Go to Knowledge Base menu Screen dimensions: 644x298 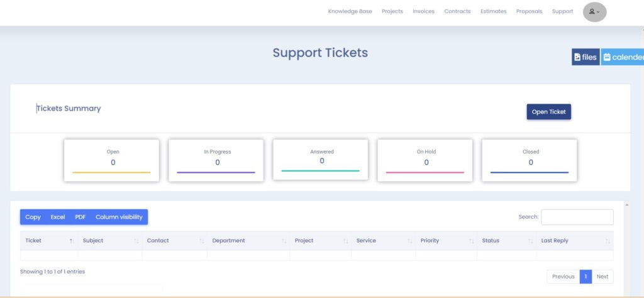350,11
